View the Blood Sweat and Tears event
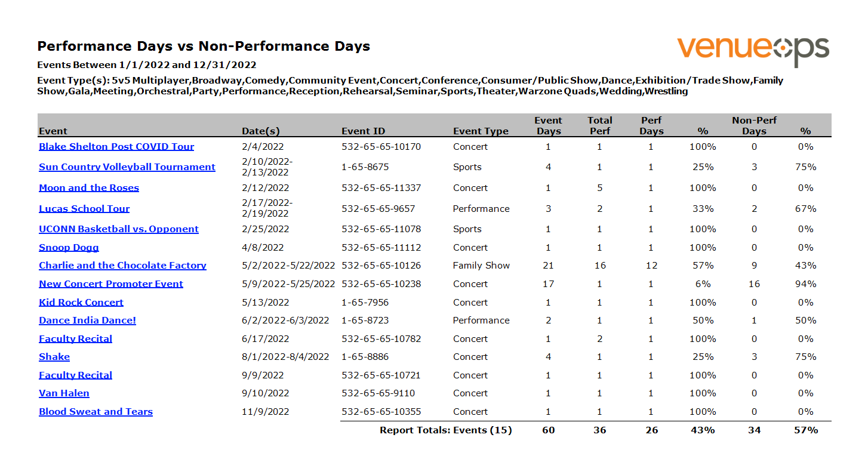 (96, 412)
